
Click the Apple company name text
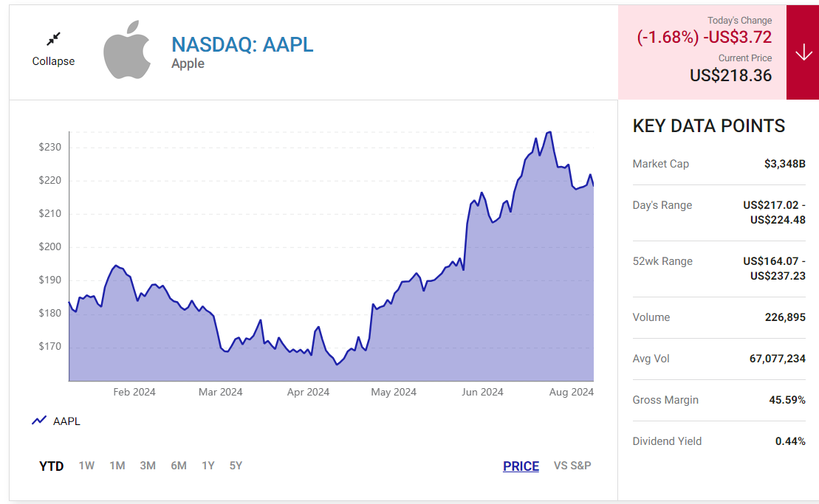(x=188, y=63)
